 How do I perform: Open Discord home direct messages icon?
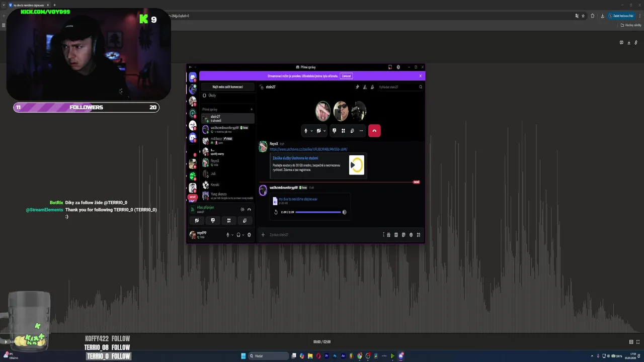tap(192, 77)
